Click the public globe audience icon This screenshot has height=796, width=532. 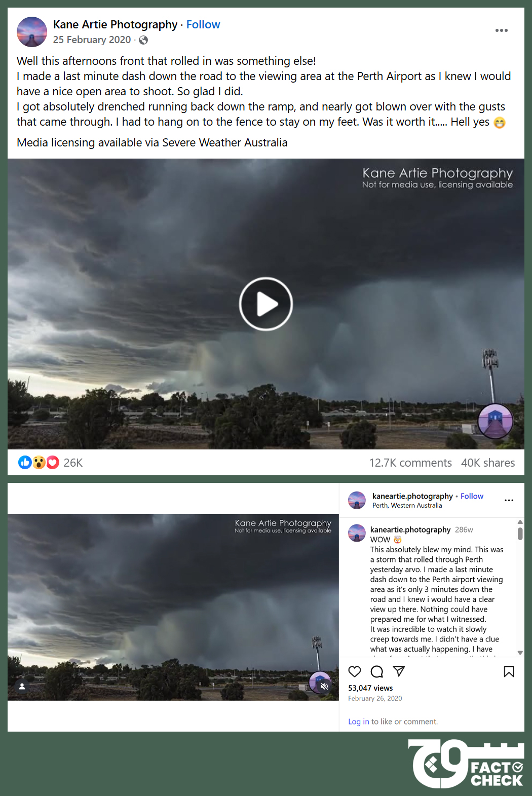pyautogui.click(x=143, y=40)
